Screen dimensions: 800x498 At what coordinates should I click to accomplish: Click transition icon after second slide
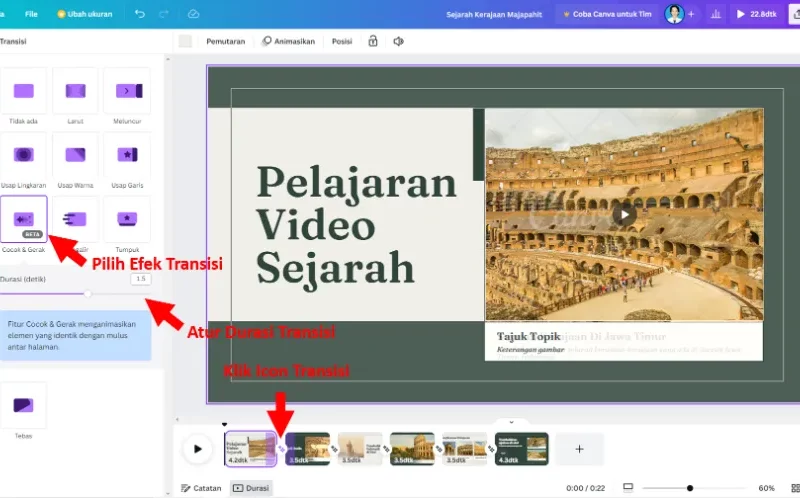pos(334,449)
